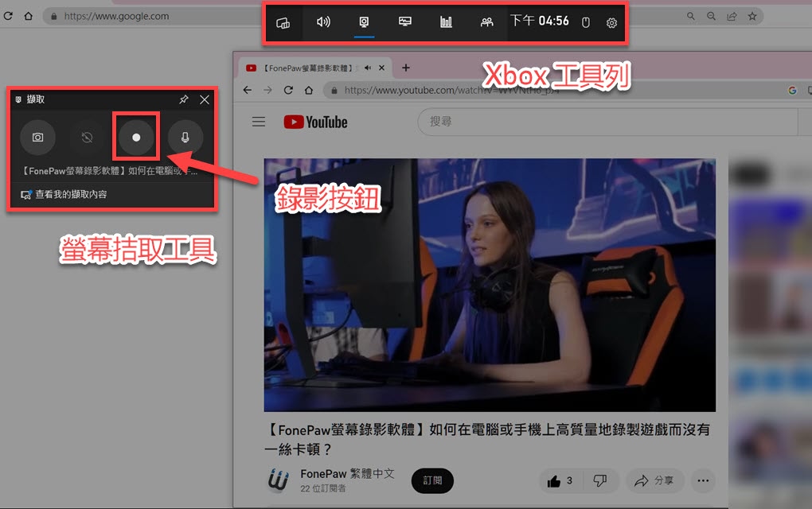
Task: Open the YouTube hamburger menu
Action: point(259,122)
